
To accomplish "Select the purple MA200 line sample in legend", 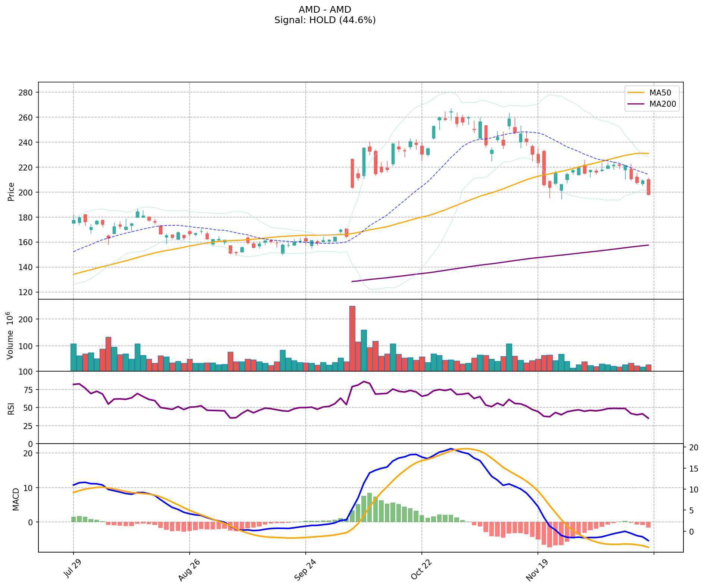I will point(636,104).
